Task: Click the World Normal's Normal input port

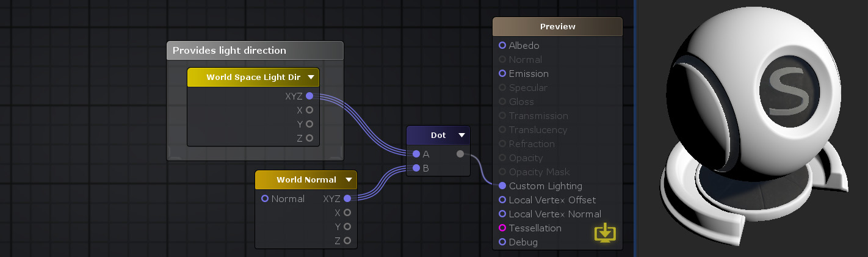Action: (265, 198)
